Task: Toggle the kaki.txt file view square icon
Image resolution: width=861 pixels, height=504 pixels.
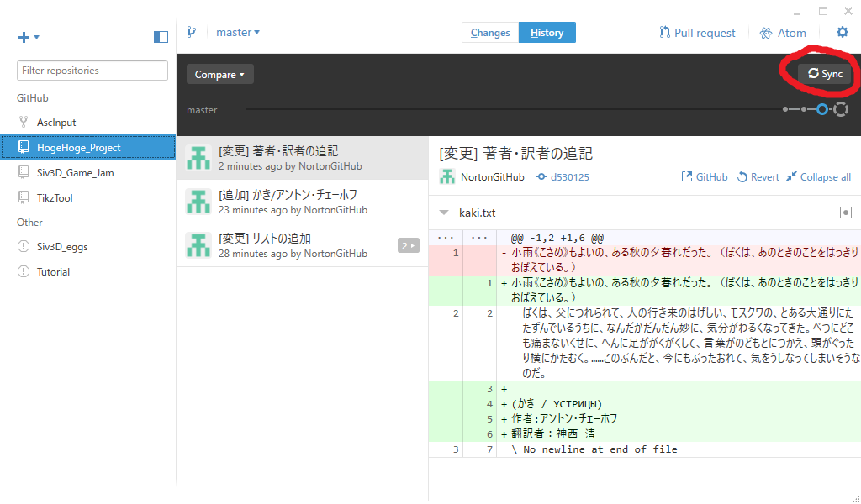Action: coord(846,213)
